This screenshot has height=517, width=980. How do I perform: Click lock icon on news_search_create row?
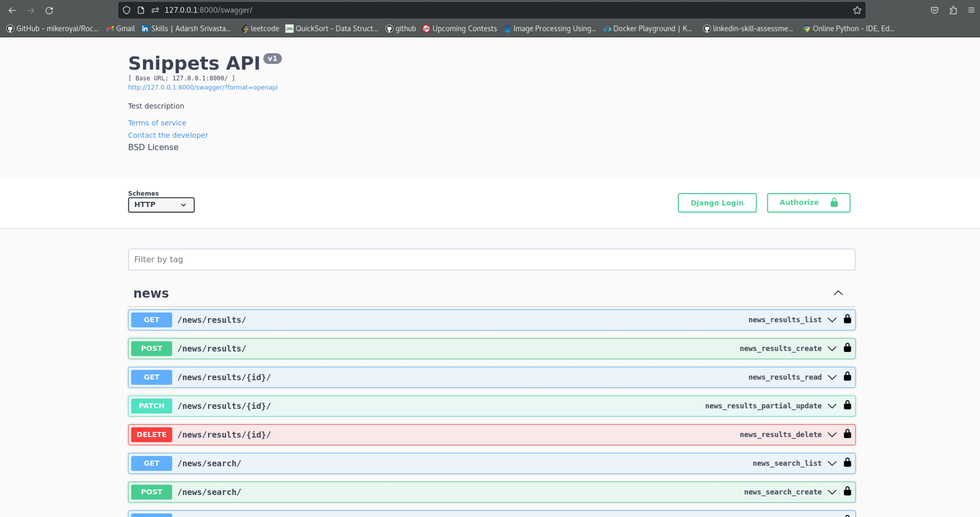point(847,491)
